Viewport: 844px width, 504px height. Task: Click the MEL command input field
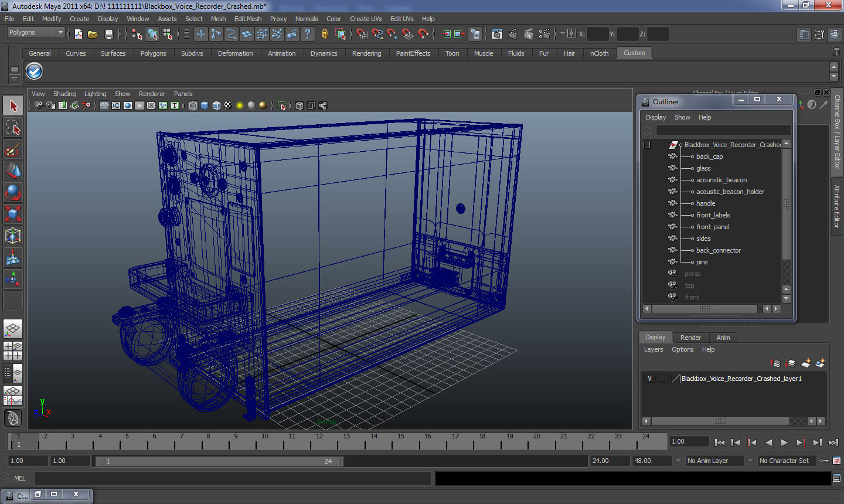(x=233, y=478)
